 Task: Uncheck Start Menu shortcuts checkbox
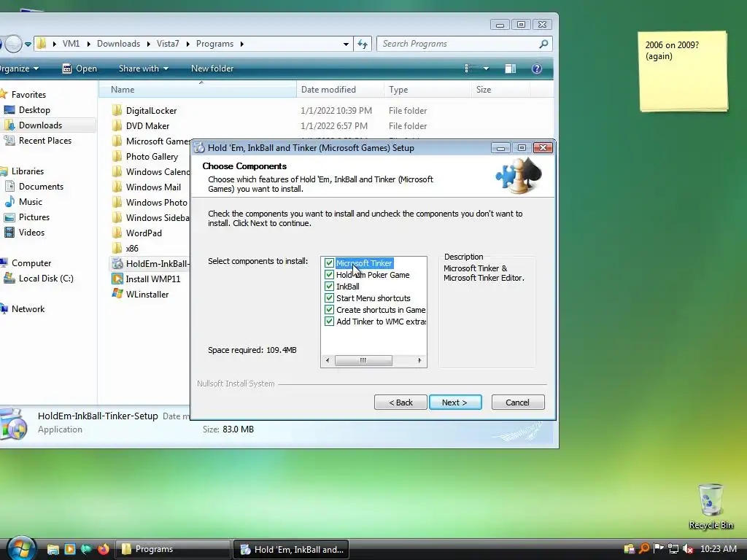click(329, 298)
